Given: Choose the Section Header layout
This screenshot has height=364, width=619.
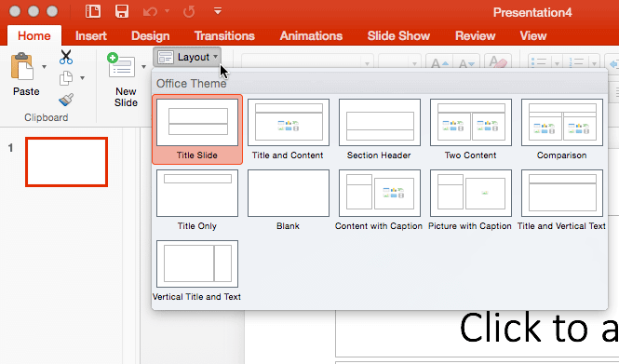Looking at the screenshot, I should click(380, 129).
